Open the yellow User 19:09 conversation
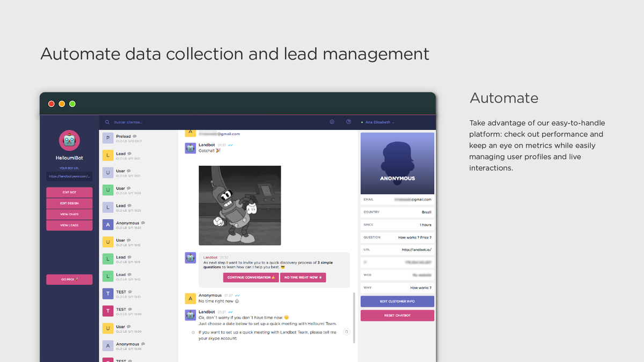Image resolution: width=644 pixels, height=362 pixels. [x=138, y=328]
